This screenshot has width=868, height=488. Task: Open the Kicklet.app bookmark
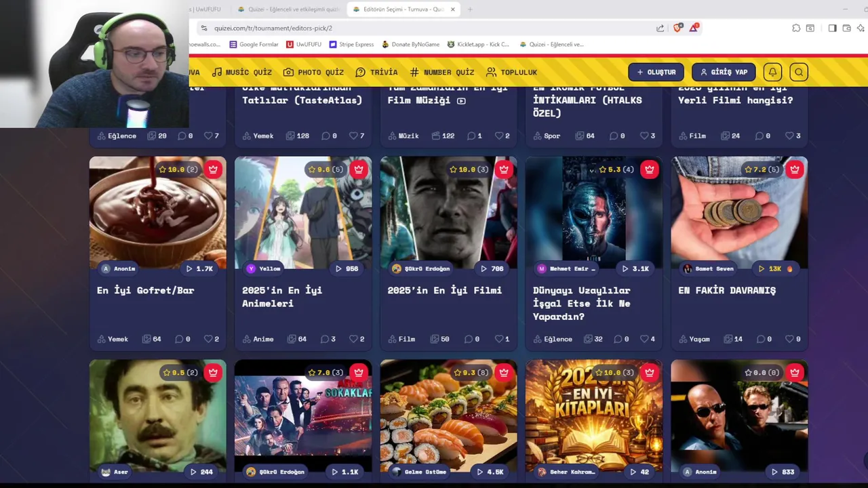click(478, 44)
